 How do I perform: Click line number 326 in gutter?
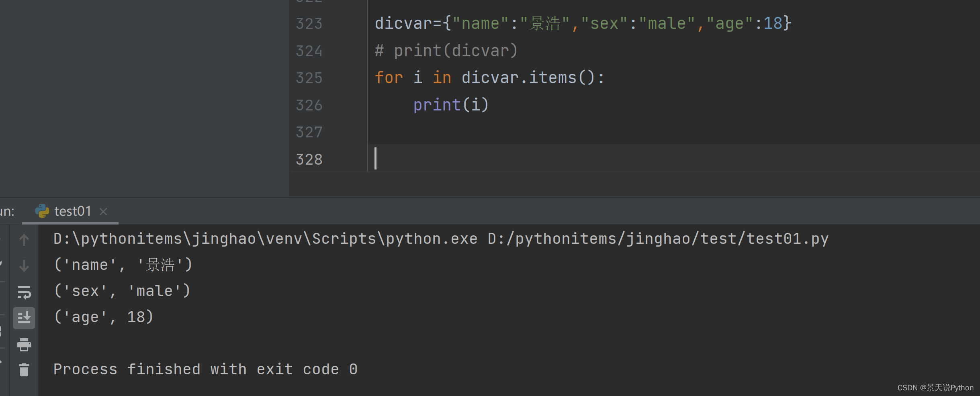(x=309, y=105)
